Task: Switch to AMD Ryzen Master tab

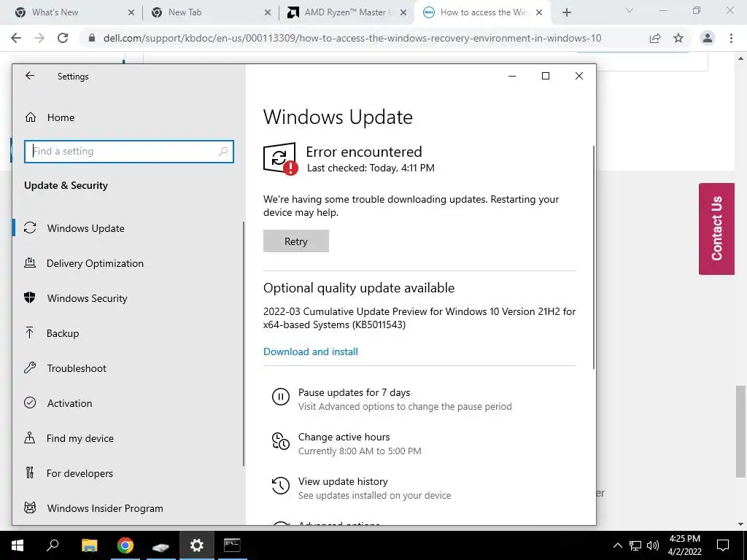Action: tap(345, 12)
